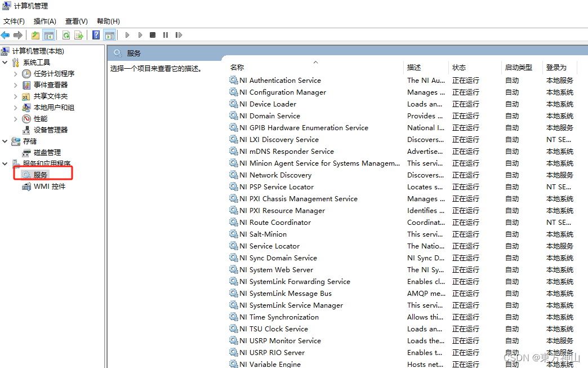588x368 pixels.
Task: Click the Stop Service square icon
Action: click(x=153, y=35)
